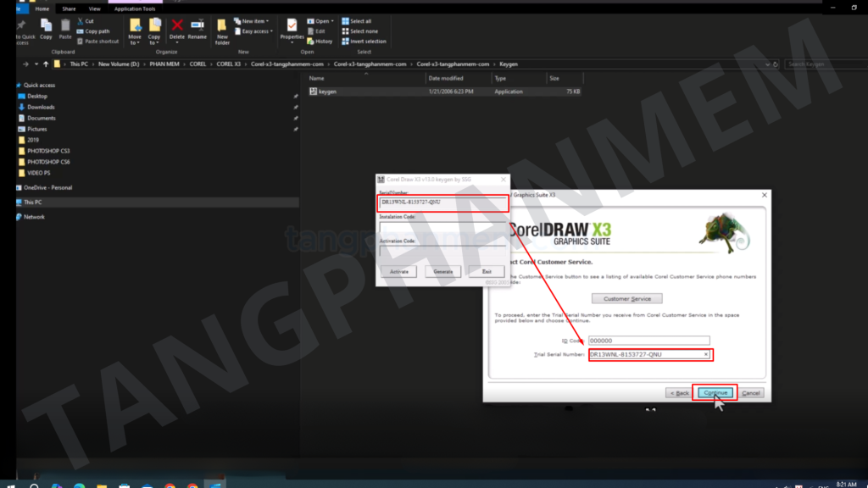The image size is (868, 488).
Task: Open the Move to dropdown
Action: click(135, 31)
